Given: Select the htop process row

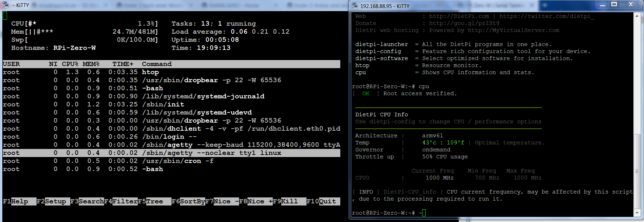Looking at the screenshot, I should pyautogui.click(x=171, y=72).
